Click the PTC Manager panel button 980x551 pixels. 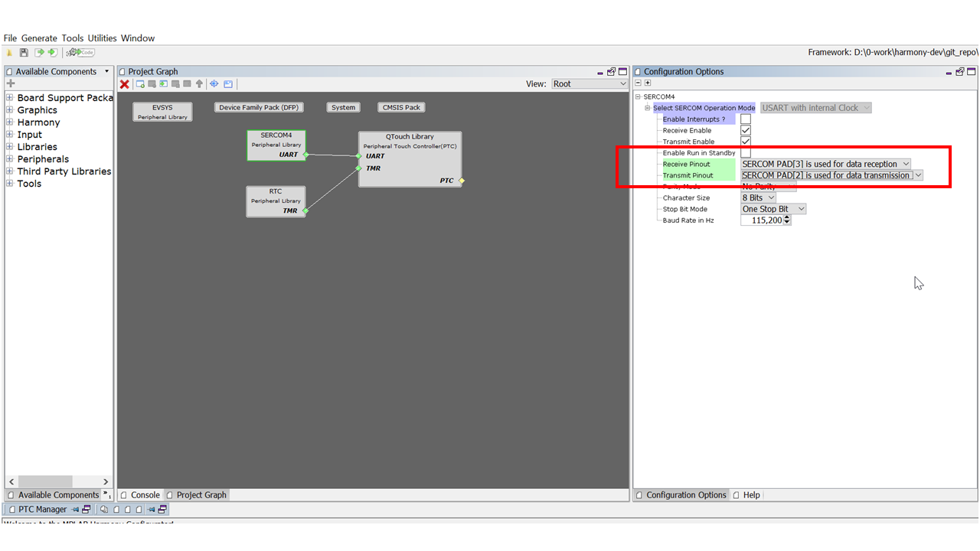[42, 510]
